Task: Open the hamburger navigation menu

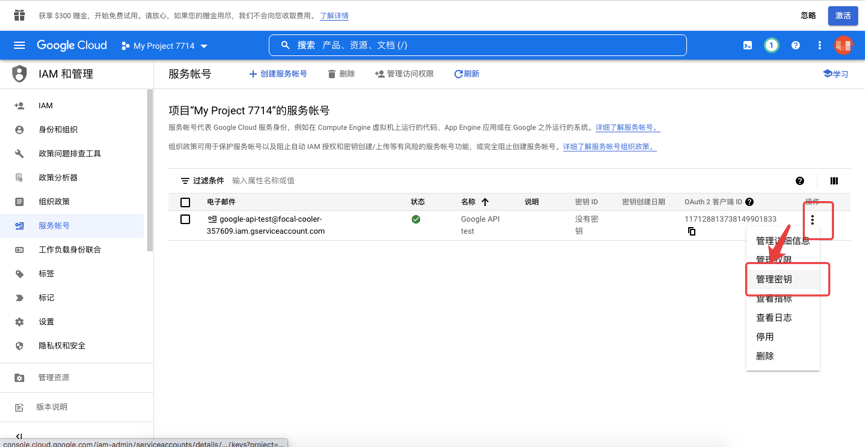Action: click(x=19, y=45)
